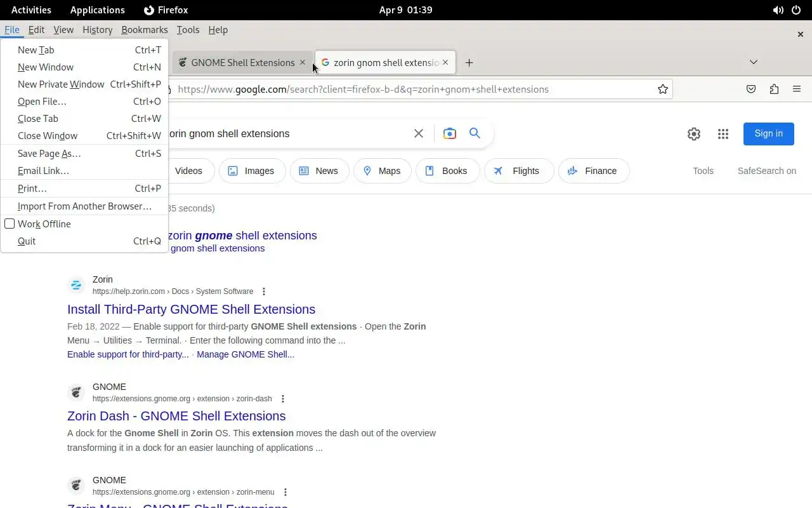Click SafeSearch on setting
Screen dimensions: 812x508
tap(766, 171)
